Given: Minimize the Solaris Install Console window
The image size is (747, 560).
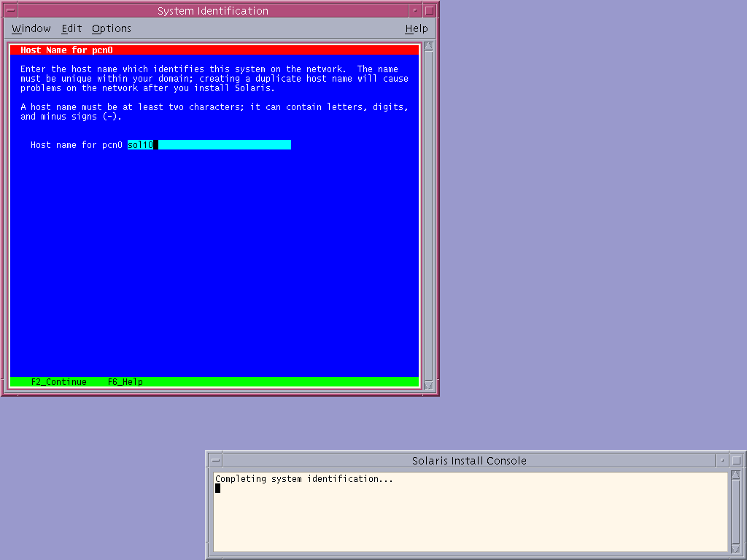Looking at the screenshot, I should (722, 461).
